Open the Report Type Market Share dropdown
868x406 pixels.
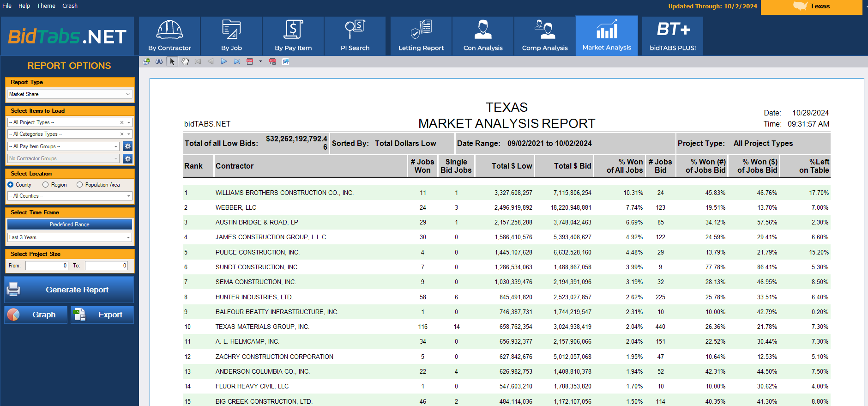tap(70, 94)
